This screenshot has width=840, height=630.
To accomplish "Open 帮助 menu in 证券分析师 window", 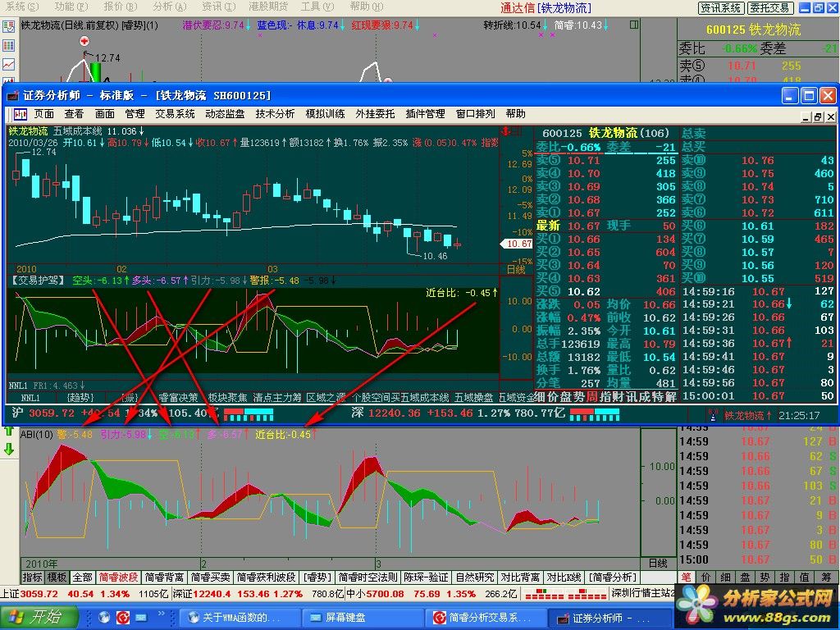I will (515, 114).
